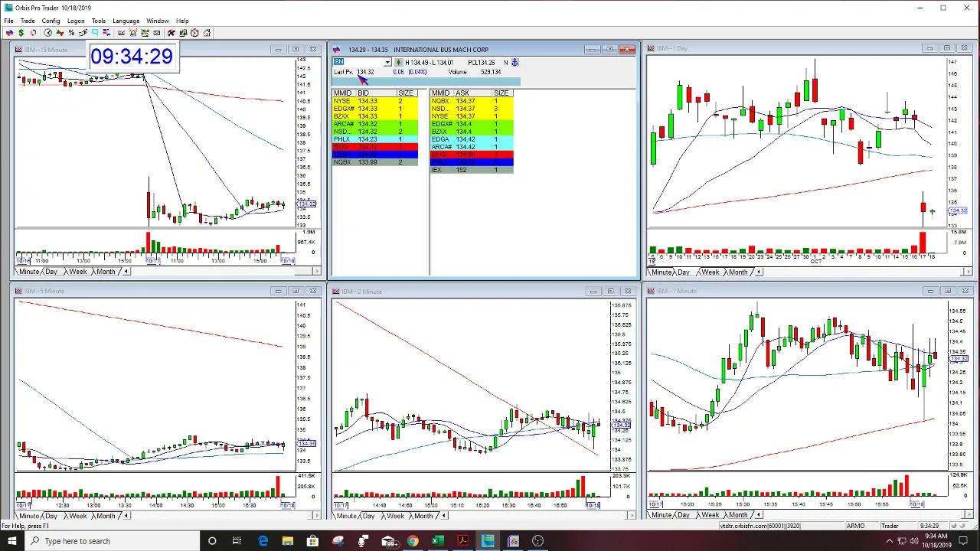Click the SIZE header of the ask table

click(x=501, y=93)
